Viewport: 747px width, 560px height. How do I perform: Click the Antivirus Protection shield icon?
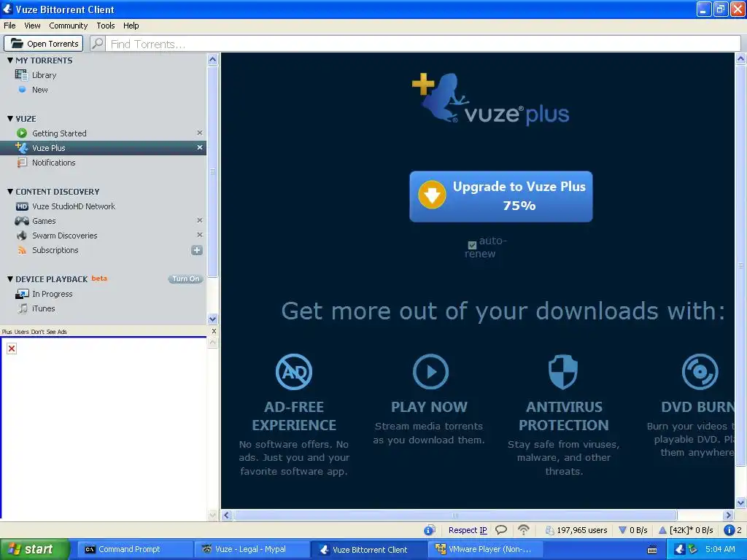click(563, 371)
